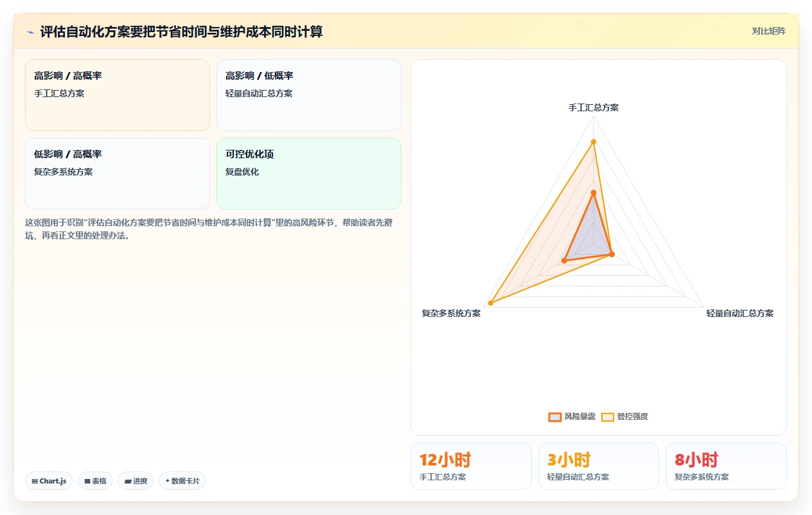Open the 12小时 stat card

pyautogui.click(x=471, y=466)
